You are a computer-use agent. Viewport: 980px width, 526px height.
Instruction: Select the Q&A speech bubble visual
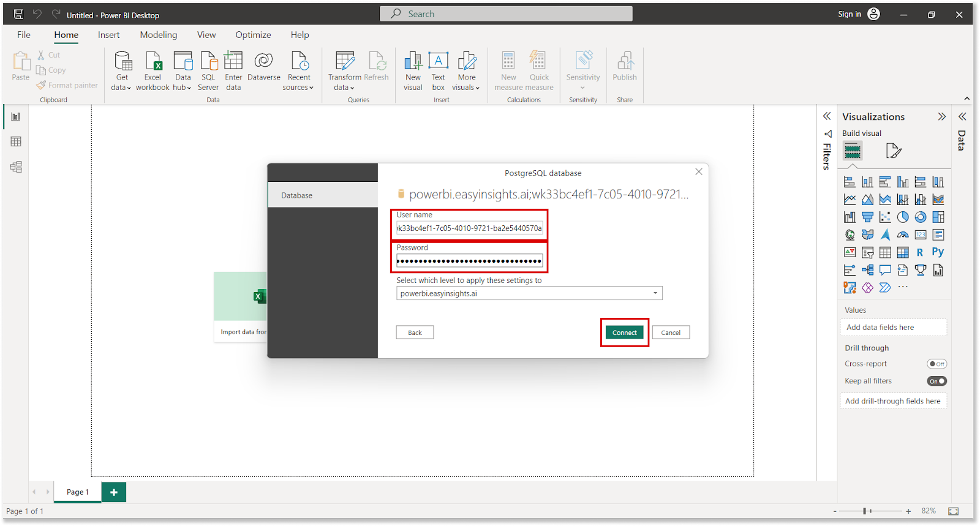pyautogui.click(x=885, y=270)
